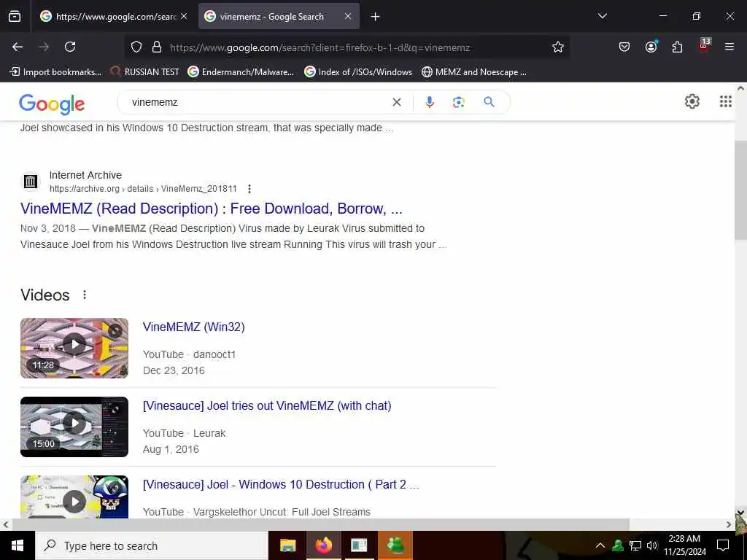747x560 pixels.
Task: Click the horizontal scrollbar at page bottom
Action: (320, 524)
